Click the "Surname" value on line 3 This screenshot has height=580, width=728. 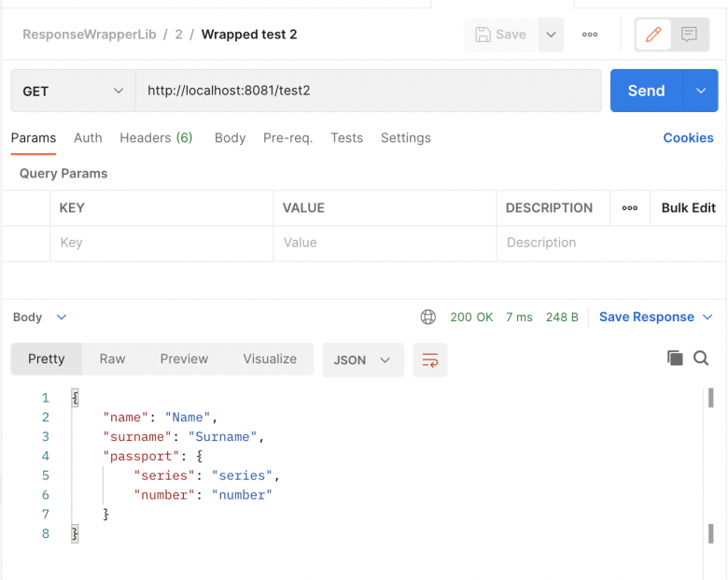pos(222,437)
